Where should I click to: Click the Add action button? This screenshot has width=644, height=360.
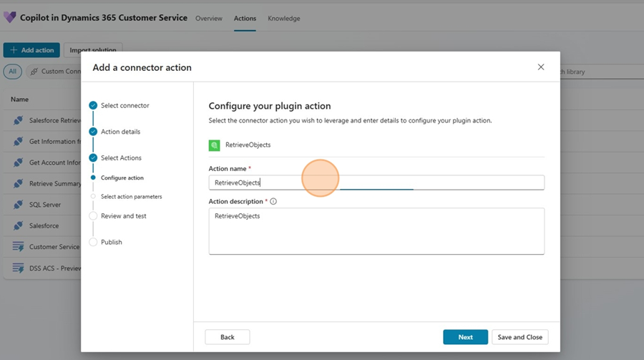tap(31, 50)
